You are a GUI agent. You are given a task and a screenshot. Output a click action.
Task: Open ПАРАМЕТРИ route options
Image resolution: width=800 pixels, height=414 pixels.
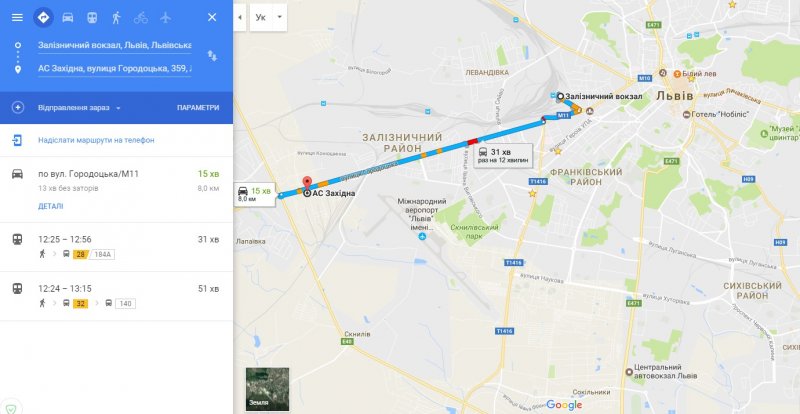[198, 108]
